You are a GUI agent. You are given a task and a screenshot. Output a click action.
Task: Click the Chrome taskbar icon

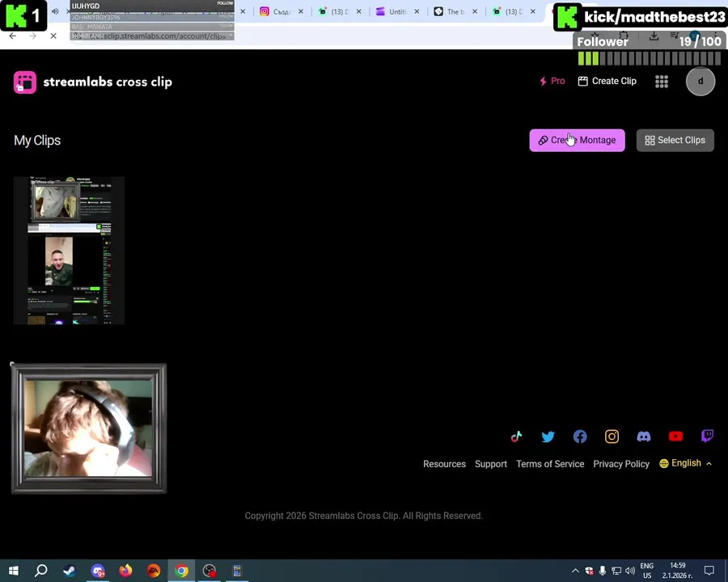(181, 571)
